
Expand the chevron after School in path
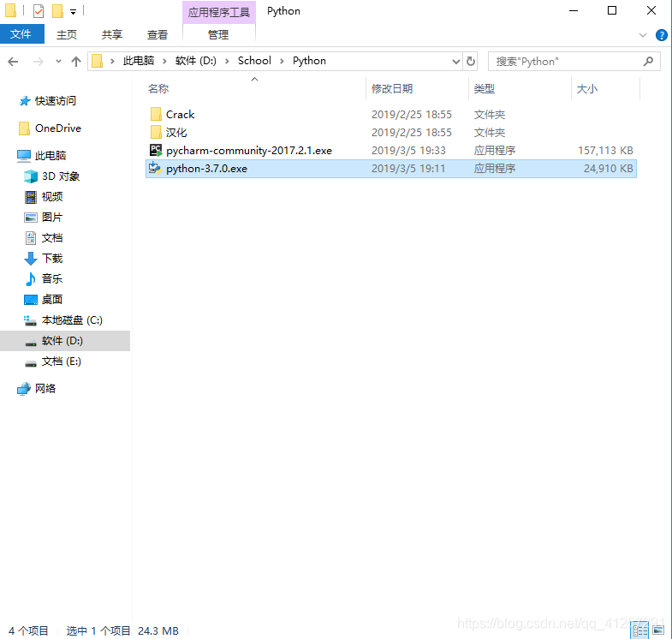tap(282, 62)
